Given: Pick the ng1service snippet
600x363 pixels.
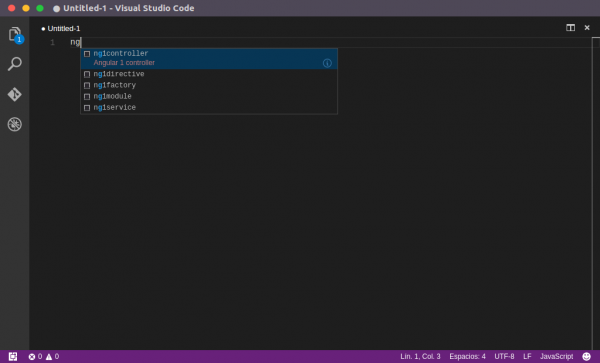Looking at the screenshot, I should (209, 107).
